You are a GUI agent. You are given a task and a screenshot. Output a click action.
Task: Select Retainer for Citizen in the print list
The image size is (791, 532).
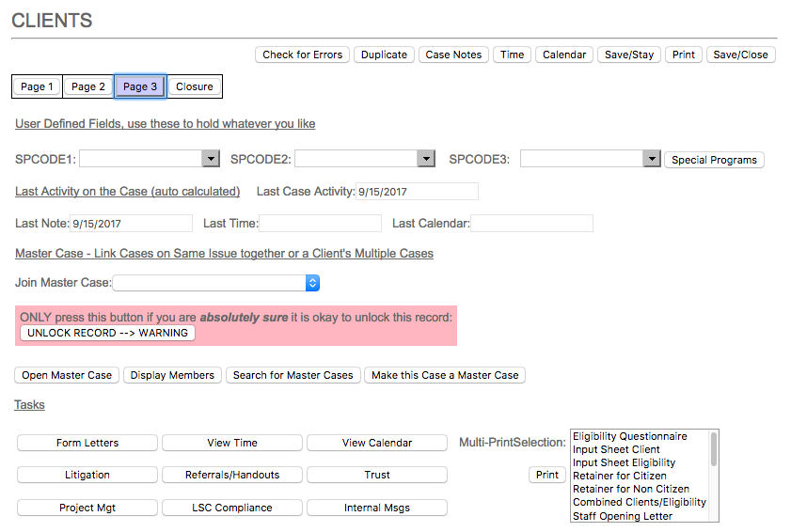pyautogui.click(x=619, y=476)
